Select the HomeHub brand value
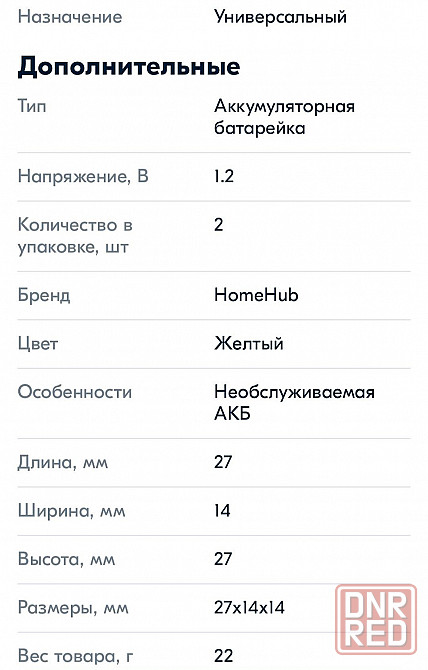Image resolution: width=428 pixels, height=670 pixels. point(256,295)
